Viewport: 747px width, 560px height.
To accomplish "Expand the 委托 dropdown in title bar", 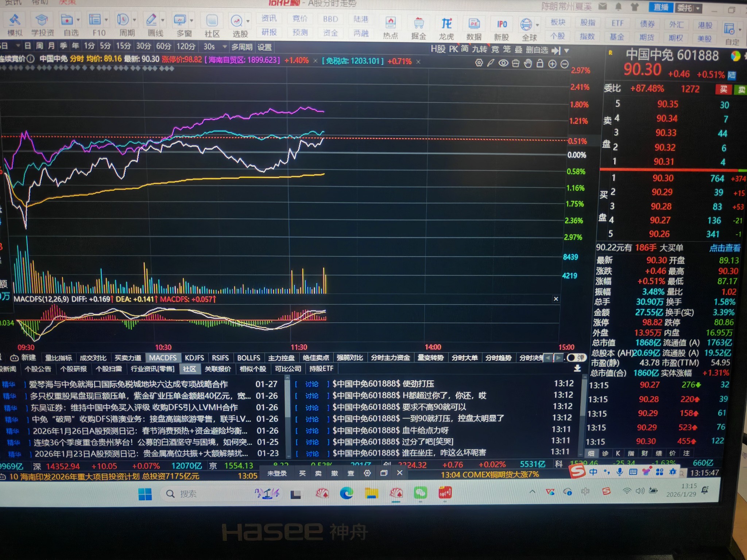I will [698, 8].
